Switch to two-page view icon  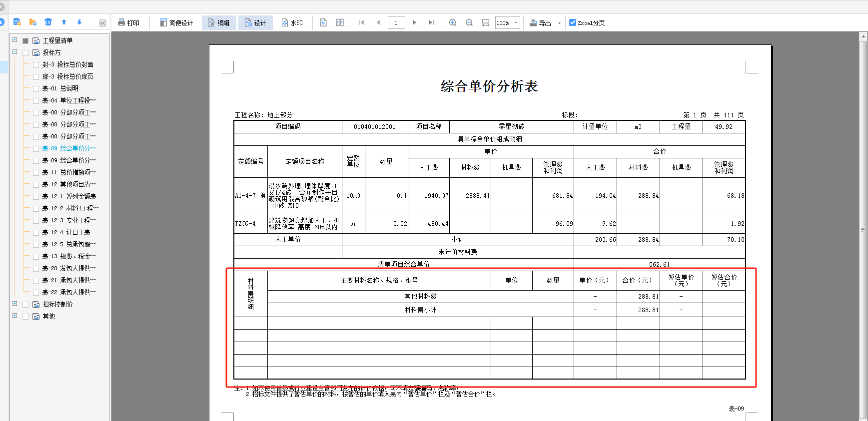pyautogui.click(x=340, y=22)
